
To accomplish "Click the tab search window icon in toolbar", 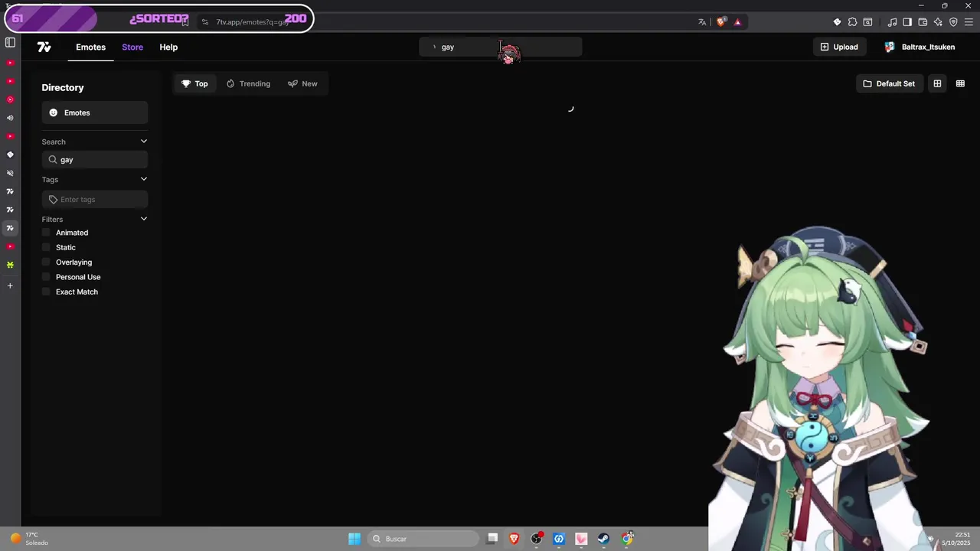I will click(x=867, y=22).
